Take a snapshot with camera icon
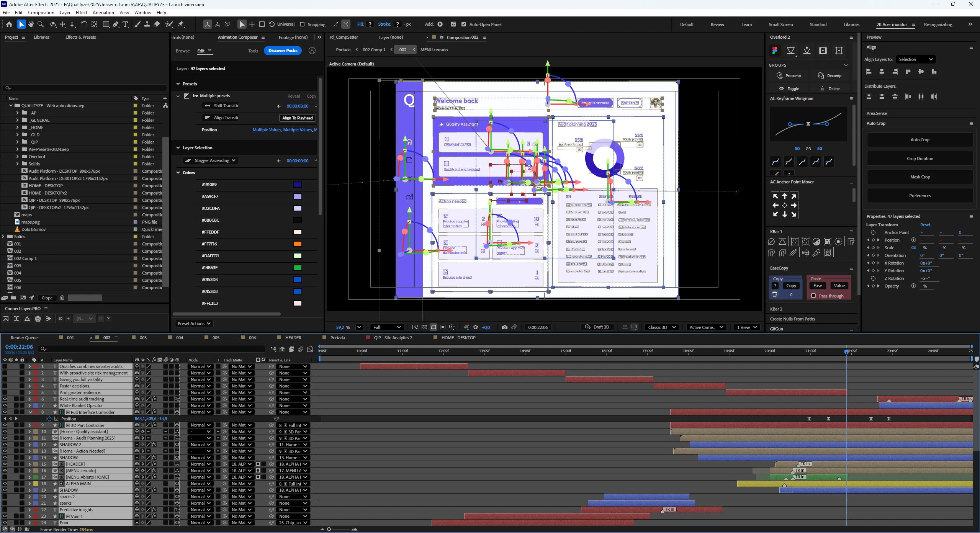980x533 pixels. [x=504, y=327]
